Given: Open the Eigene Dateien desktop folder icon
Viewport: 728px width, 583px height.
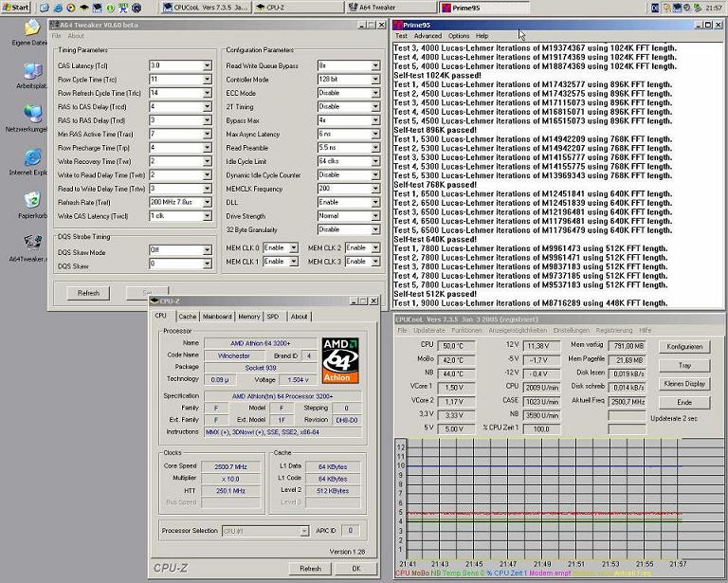Looking at the screenshot, I should tap(31, 27).
